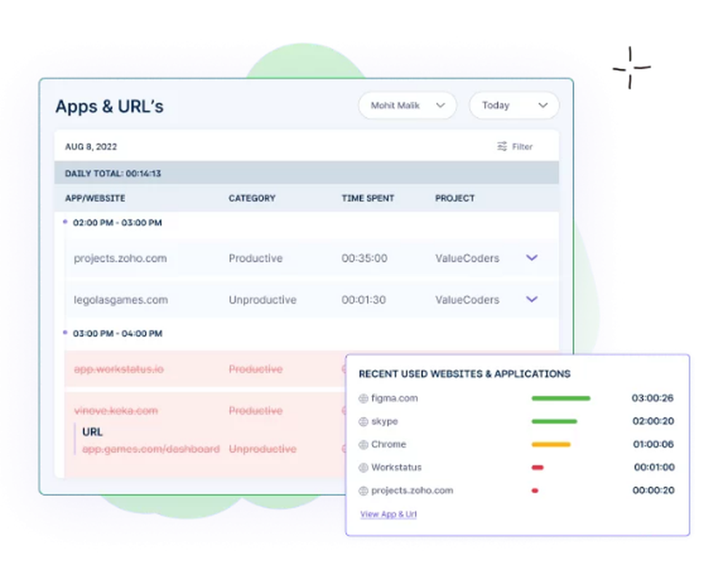Click ValueCoders project in legolasgames.com row
This screenshot has height=581, width=728.
[x=467, y=300]
